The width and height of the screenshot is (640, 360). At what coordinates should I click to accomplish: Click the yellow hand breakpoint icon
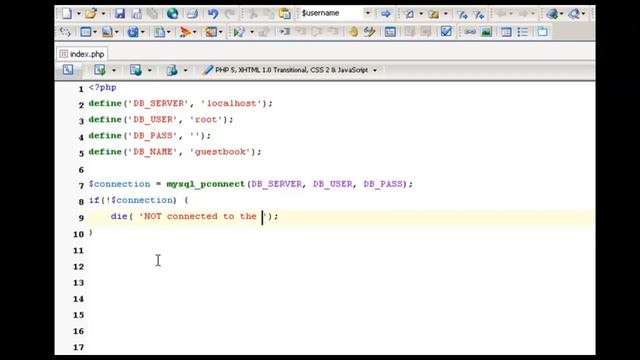tap(354, 31)
